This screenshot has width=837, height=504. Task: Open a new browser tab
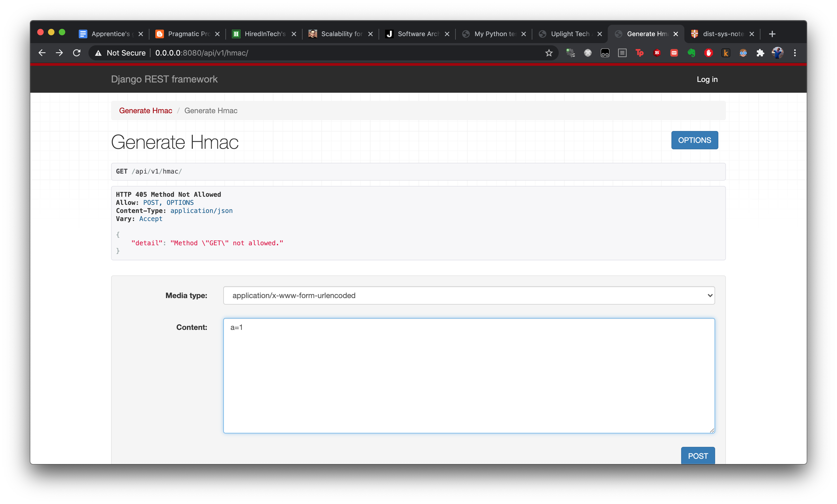(x=772, y=34)
